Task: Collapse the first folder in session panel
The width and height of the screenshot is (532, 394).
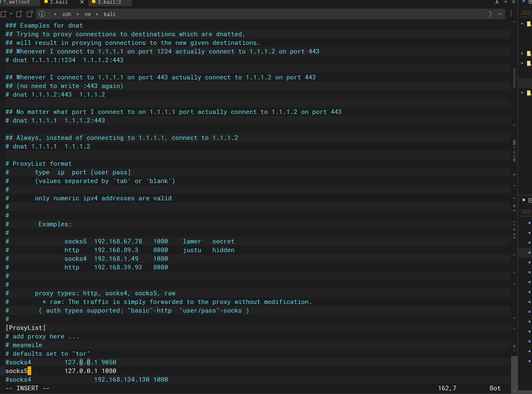Action: 522,24
